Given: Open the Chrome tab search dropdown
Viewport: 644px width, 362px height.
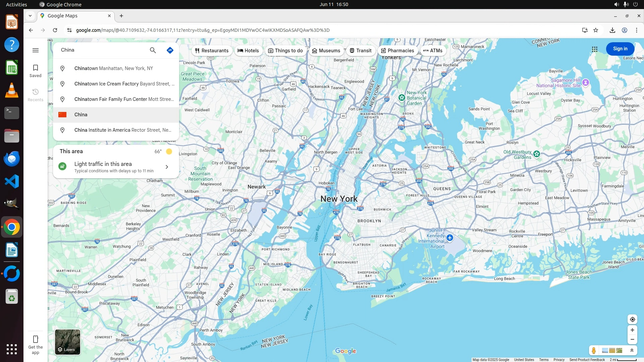Looking at the screenshot, I should coord(30,16).
